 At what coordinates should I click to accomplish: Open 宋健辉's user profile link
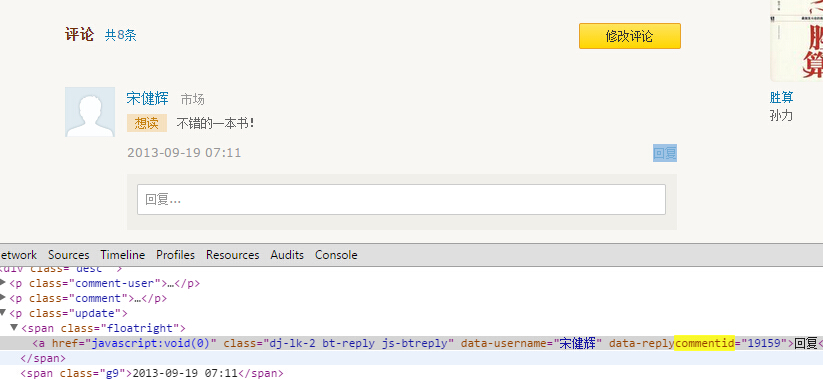(x=147, y=98)
